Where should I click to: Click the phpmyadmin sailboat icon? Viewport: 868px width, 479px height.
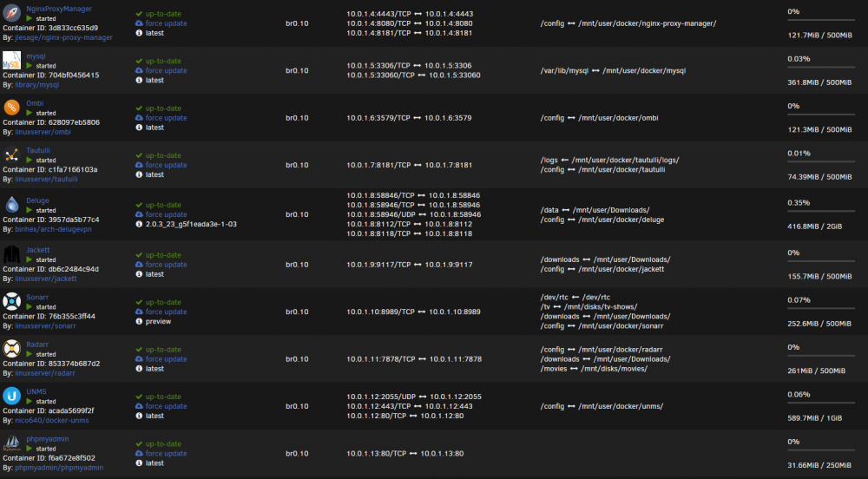(11, 443)
